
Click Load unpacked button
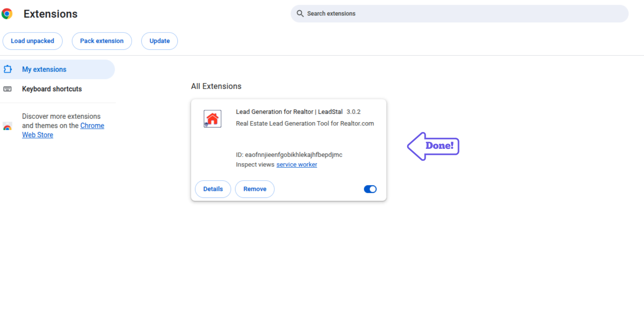pos(33,41)
